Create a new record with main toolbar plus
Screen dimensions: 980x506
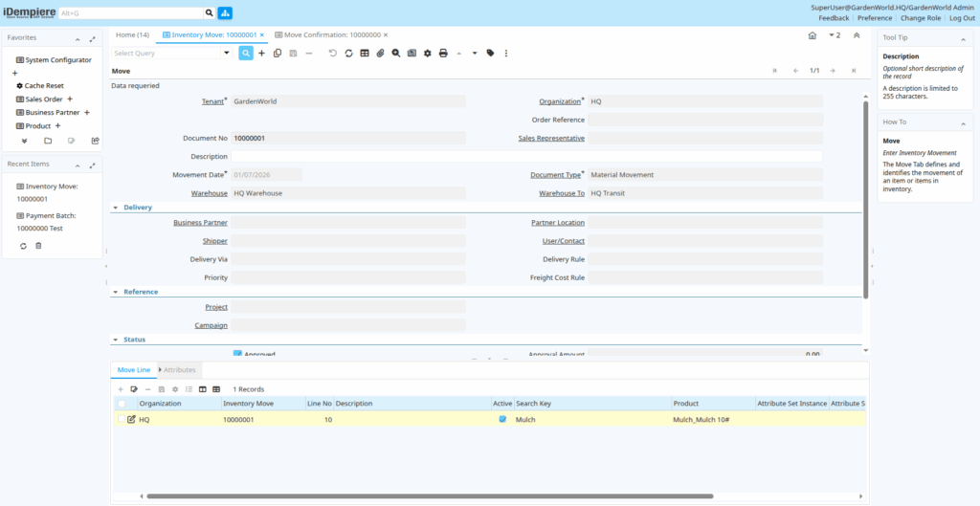(x=262, y=54)
